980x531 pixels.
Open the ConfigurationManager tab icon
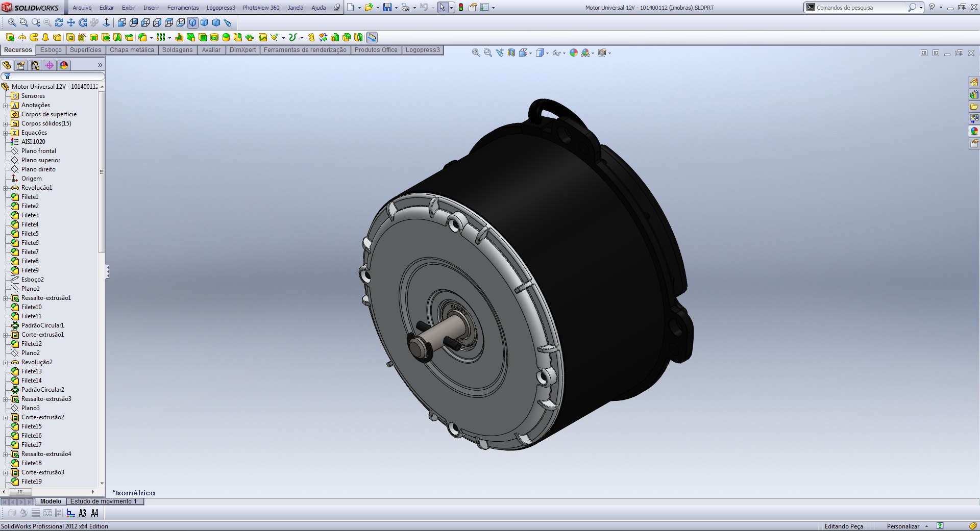[x=35, y=65]
